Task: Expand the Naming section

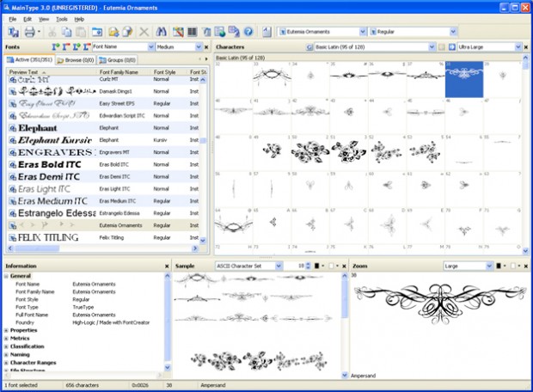Action: click(6, 354)
